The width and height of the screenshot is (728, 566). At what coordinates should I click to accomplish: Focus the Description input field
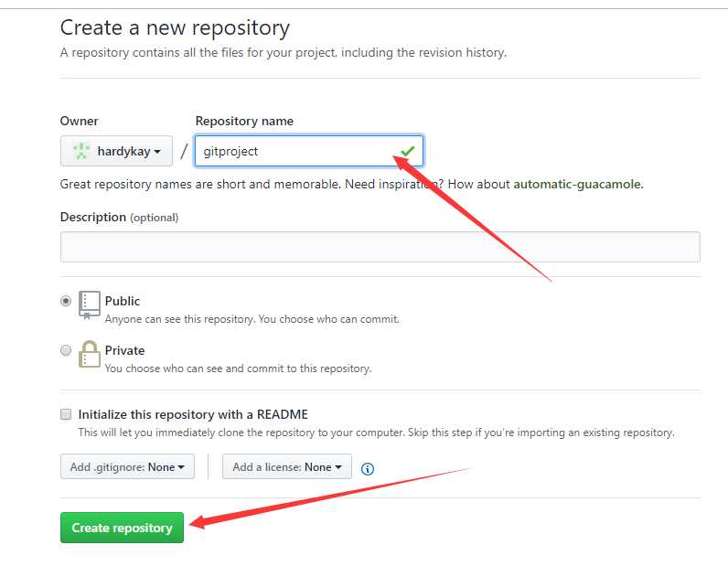pos(380,247)
